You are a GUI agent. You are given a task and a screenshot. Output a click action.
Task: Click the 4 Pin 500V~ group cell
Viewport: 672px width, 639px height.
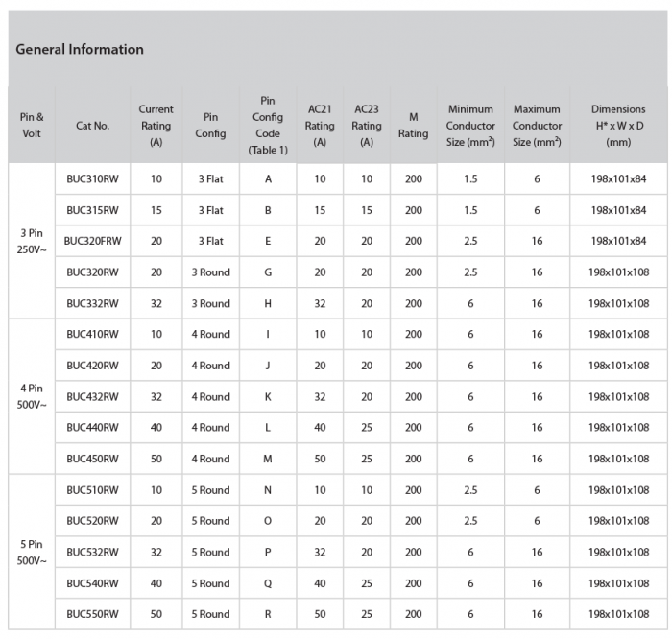(32, 396)
